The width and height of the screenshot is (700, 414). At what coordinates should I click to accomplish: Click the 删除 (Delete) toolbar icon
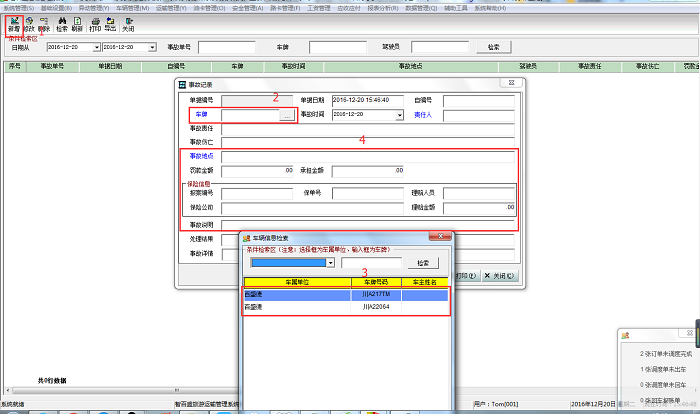(x=44, y=23)
